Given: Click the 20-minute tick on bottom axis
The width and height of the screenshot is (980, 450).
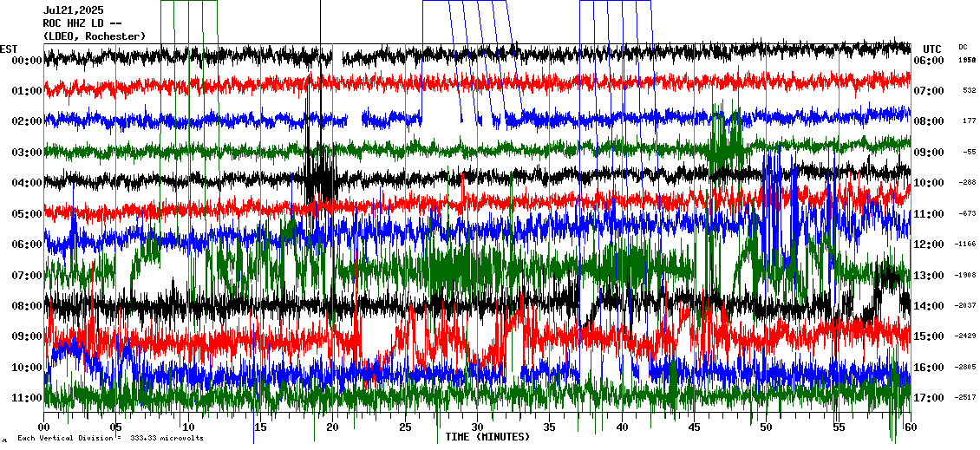Looking at the screenshot, I should [x=332, y=427].
